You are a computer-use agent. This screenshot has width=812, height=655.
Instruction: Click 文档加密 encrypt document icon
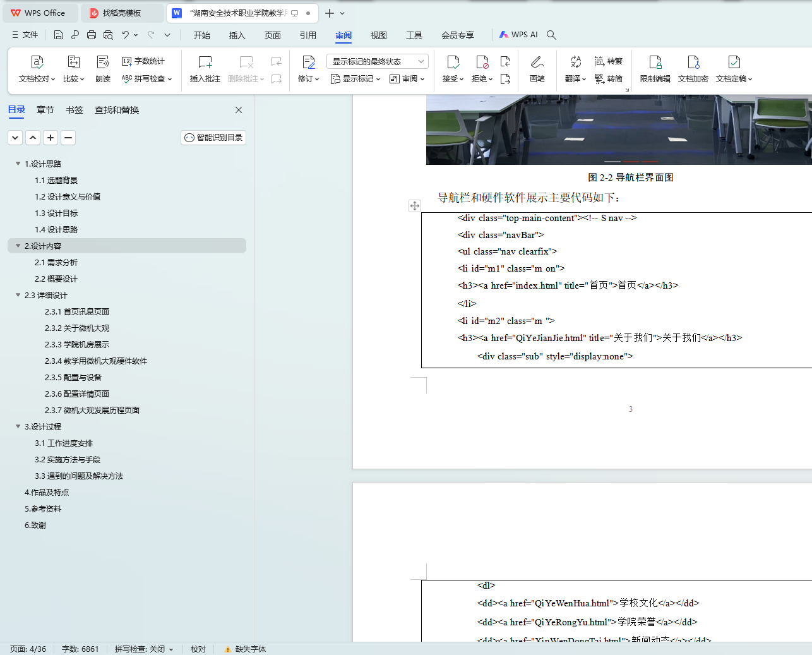pyautogui.click(x=693, y=62)
